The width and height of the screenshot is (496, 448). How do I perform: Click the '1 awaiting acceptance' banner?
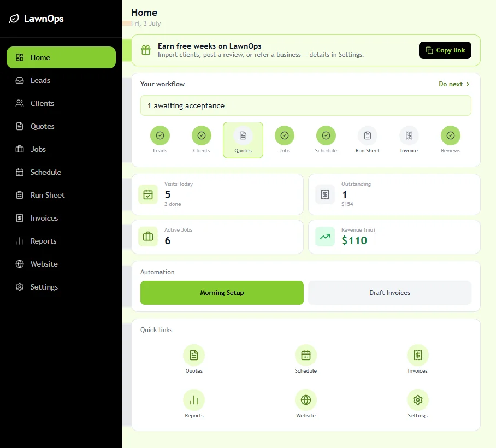click(306, 105)
